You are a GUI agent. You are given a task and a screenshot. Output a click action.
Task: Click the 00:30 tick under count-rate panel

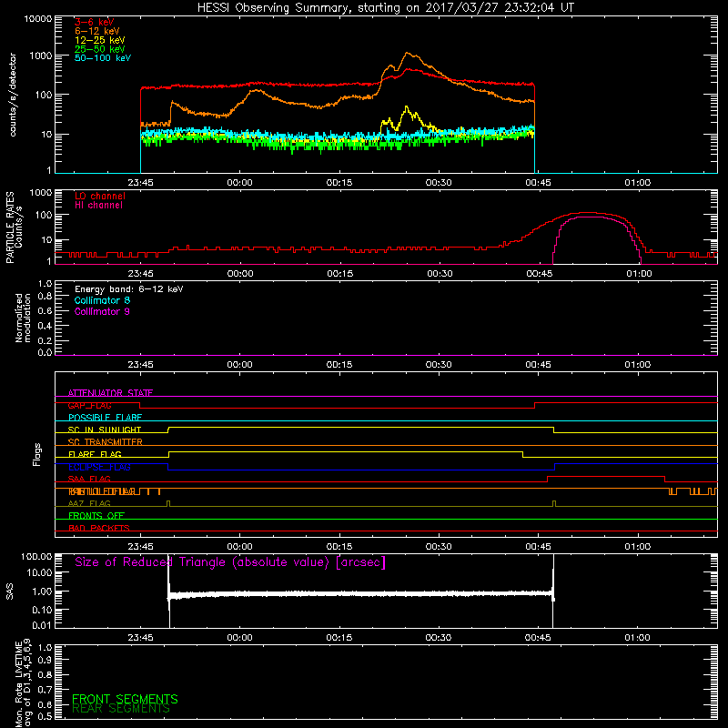tap(439, 183)
